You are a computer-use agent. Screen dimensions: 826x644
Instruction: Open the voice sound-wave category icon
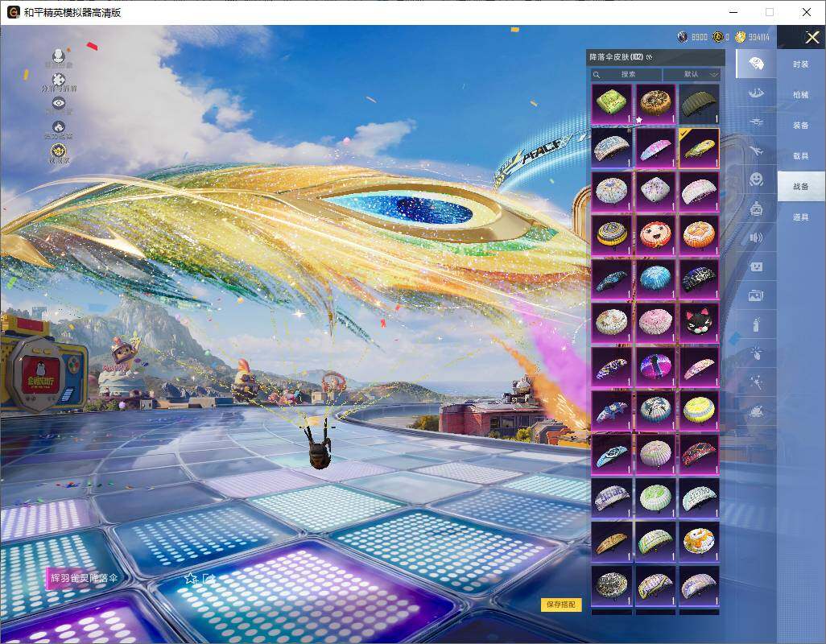757,237
